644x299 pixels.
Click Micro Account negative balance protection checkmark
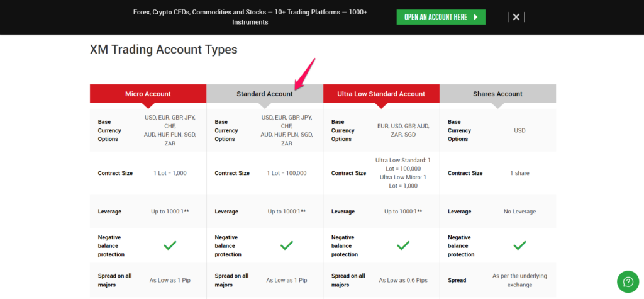click(x=170, y=245)
